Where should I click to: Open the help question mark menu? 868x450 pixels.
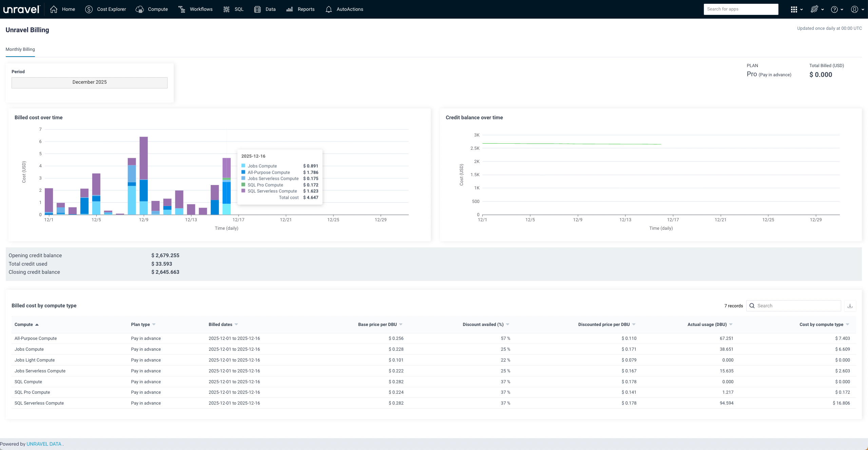coord(834,9)
